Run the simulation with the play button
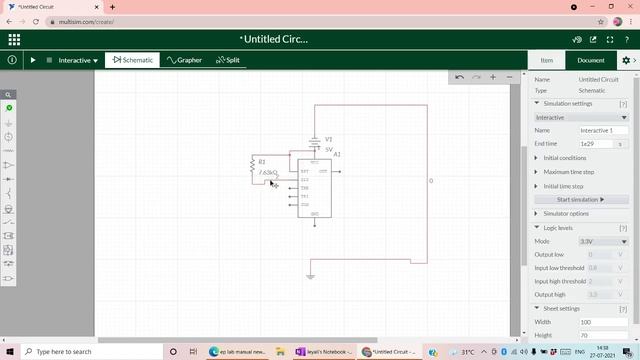The height and width of the screenshot is (360, 640). [33, 60]
